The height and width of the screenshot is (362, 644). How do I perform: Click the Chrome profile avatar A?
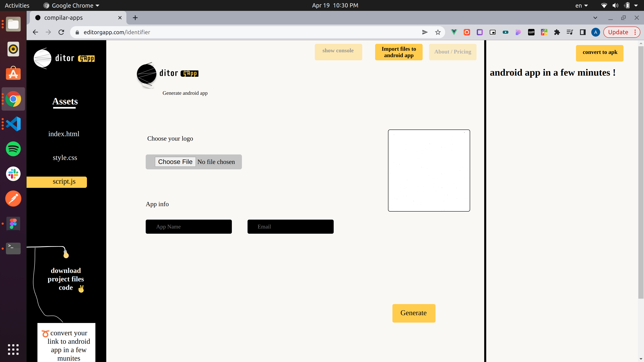[x=595, y=32]
